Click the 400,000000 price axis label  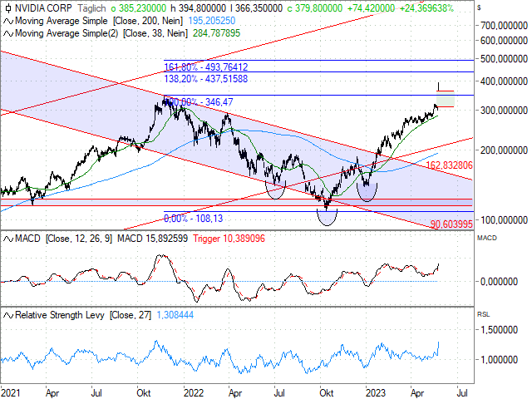[504, 81]
